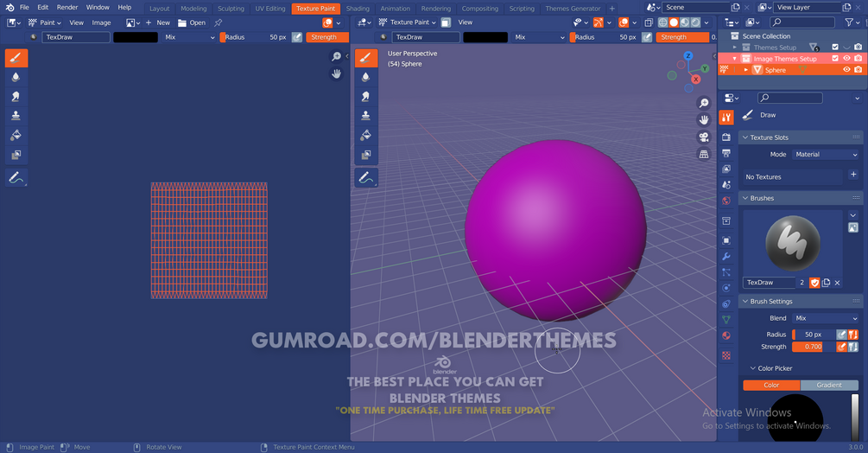Click Open image button

(x=192, y=22)
